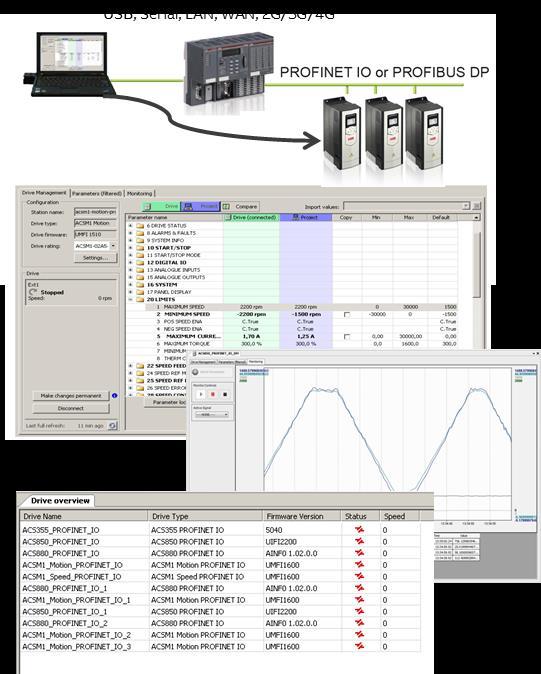Click the folder icon of 8 ALARMS & FAULTS
The height and width of the screenshot is (674, 541).
(x=140, y=233)
